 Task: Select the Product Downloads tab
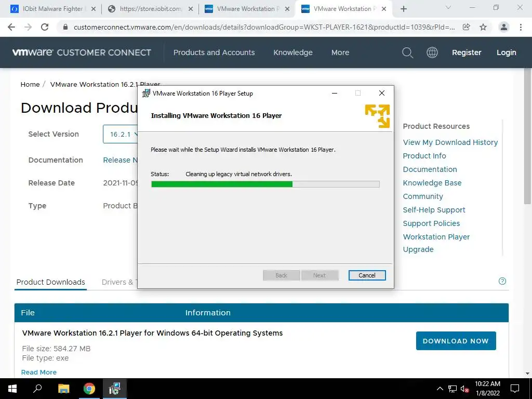click(x=51, y=282)
